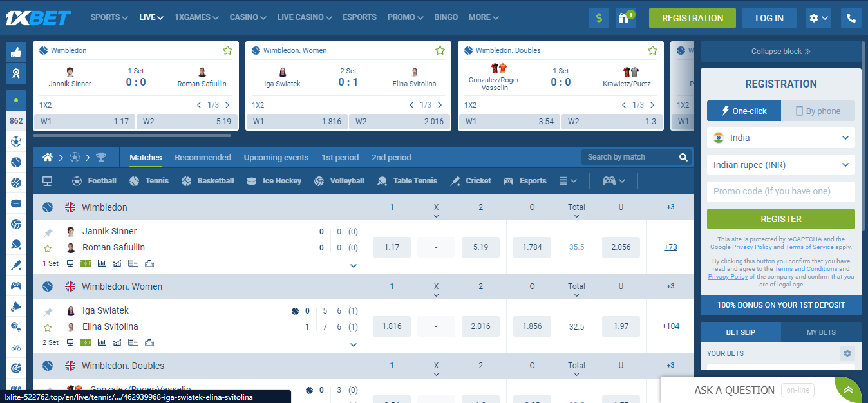Switch to the 1st period tab
868x403 pixels.
click(x=340, y=157)
